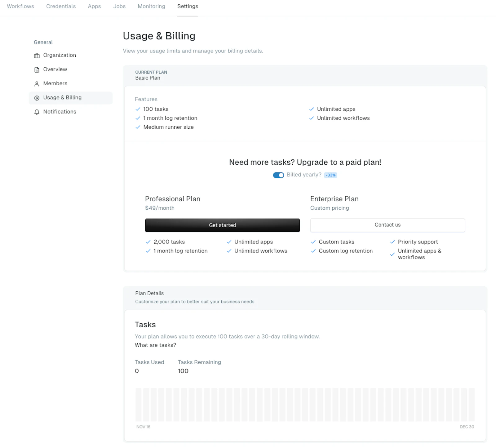Image resolution: width=496 pixels, height=448 pixels.
Task: Click the Basic Plan label
Action: (x=148, y=78)
